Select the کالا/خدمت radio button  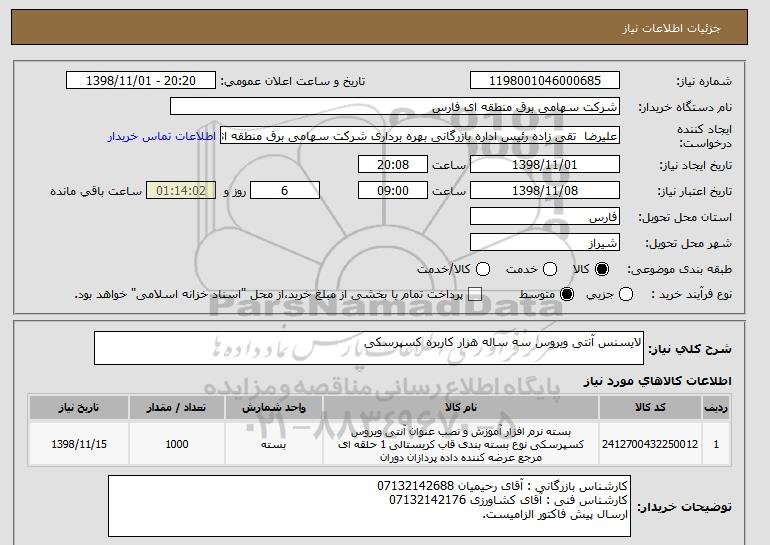[483, 269]
